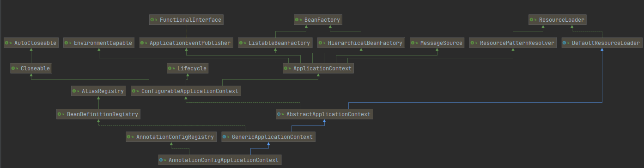The image size is (644, 168).
Task: Select the ResourcePatternResolver node
Action: 513,43
